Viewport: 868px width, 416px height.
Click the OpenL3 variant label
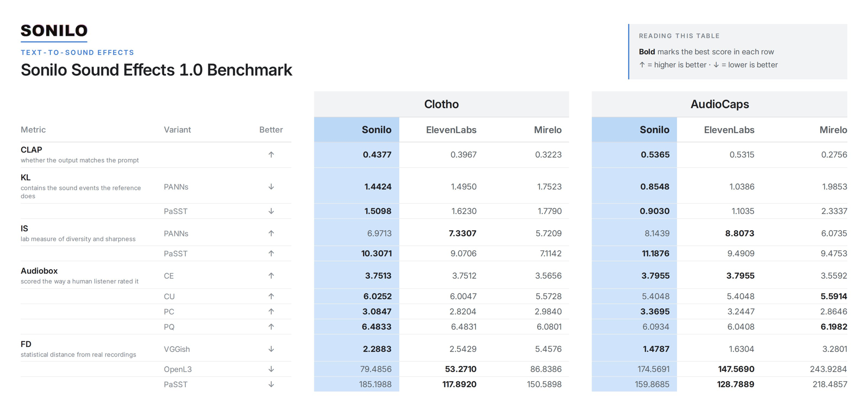(x=178, y=369)
